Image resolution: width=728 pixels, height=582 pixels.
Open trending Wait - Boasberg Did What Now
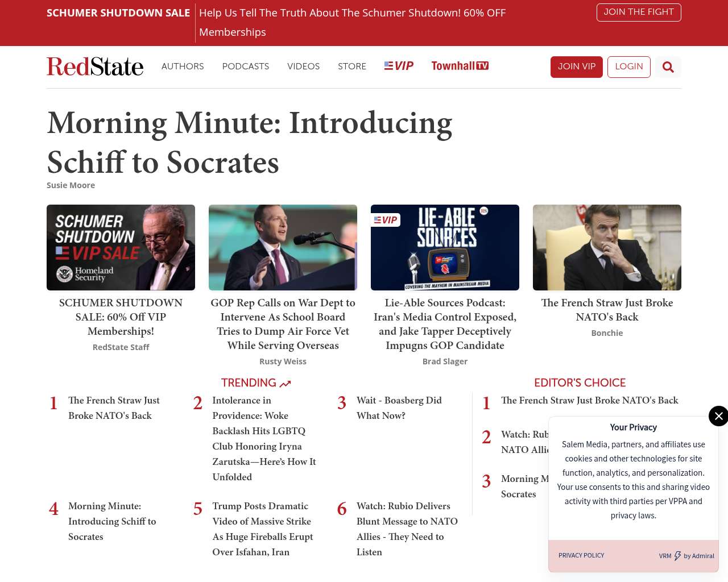(399, 408)
